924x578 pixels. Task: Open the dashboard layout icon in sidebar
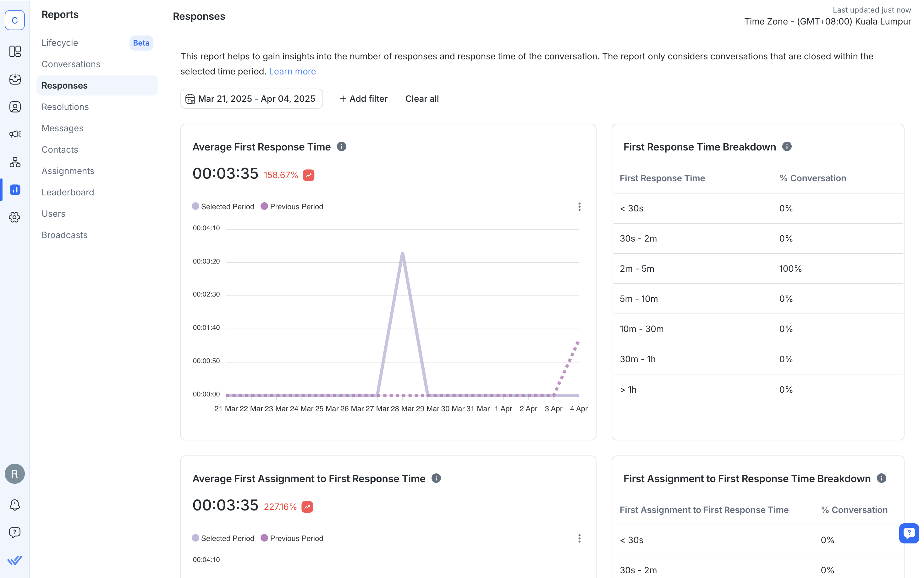point(14,51)
